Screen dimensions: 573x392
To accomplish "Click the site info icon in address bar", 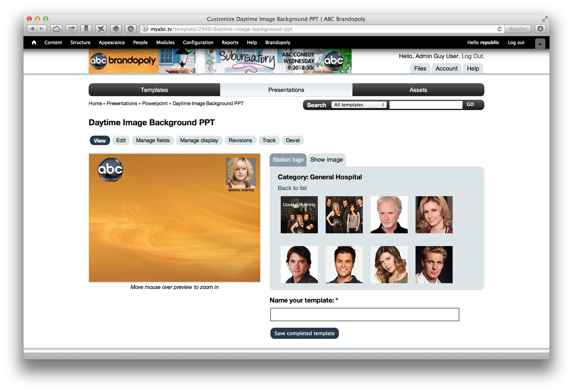I will tap(145, 29).
